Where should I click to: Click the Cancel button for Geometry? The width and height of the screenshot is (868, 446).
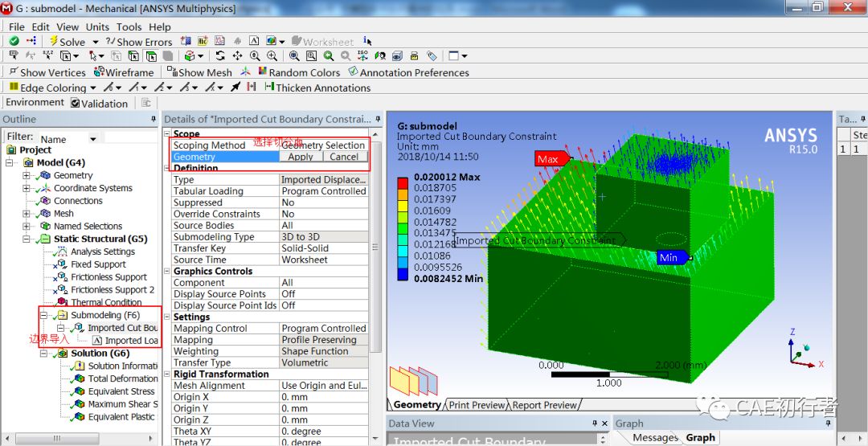[344, 157]
